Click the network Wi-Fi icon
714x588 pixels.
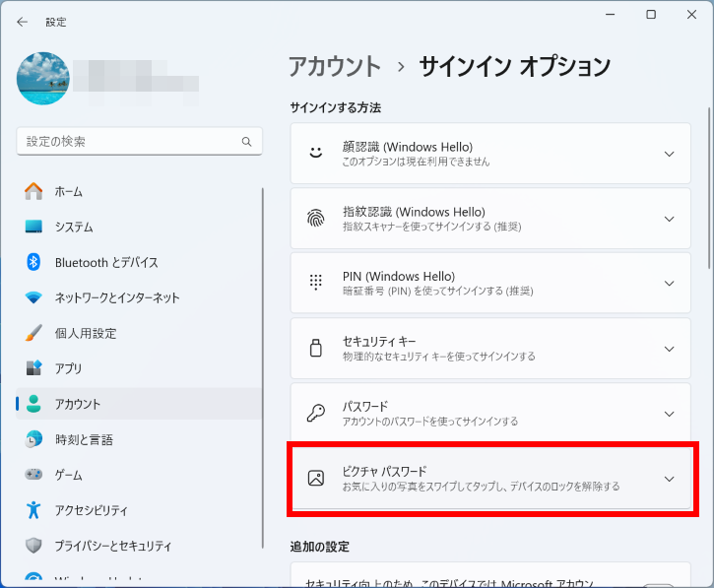33,297
